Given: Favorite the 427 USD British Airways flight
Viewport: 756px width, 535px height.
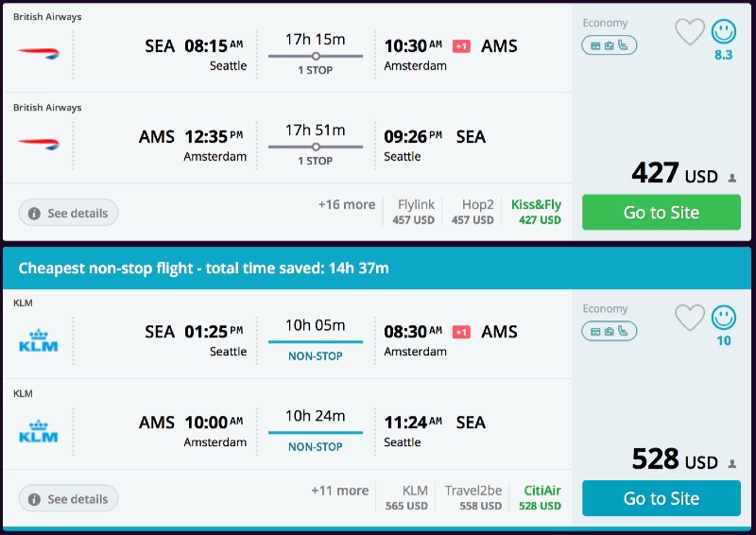Looking at the screenshot, I should click(690, 32).
